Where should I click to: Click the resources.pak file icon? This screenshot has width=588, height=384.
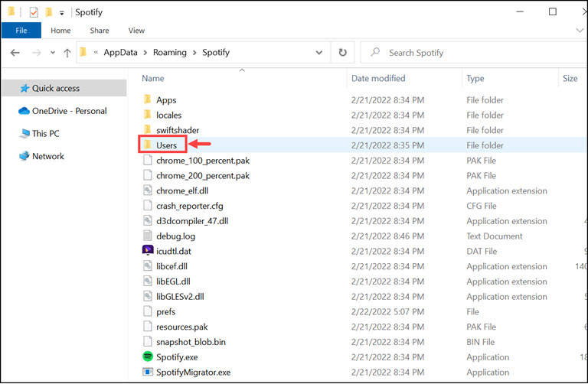click(147, 327)
